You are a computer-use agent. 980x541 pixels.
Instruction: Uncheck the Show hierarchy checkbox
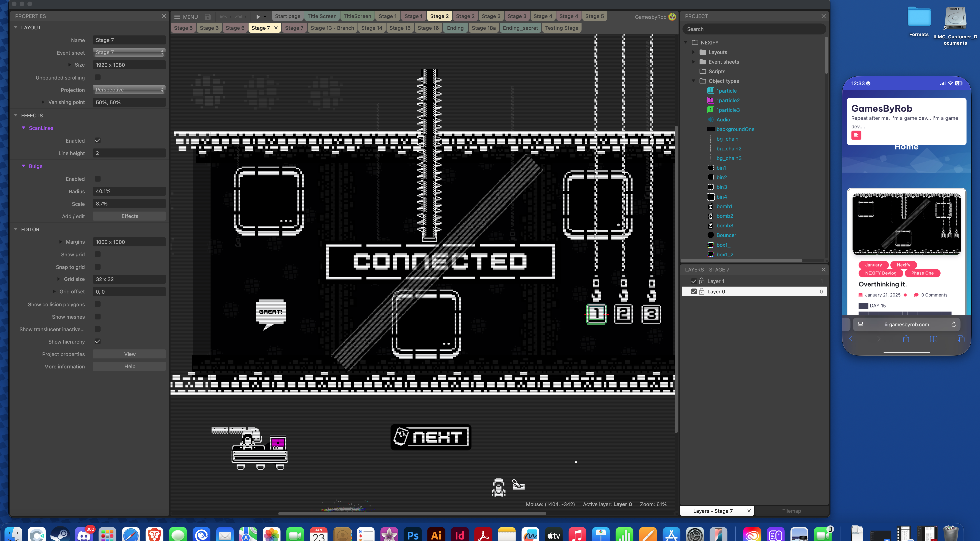[x=97, y=342]
